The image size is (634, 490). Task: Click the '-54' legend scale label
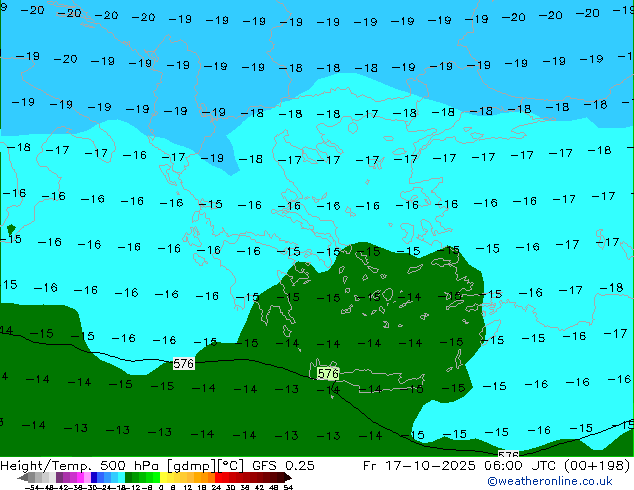point(32,487)
